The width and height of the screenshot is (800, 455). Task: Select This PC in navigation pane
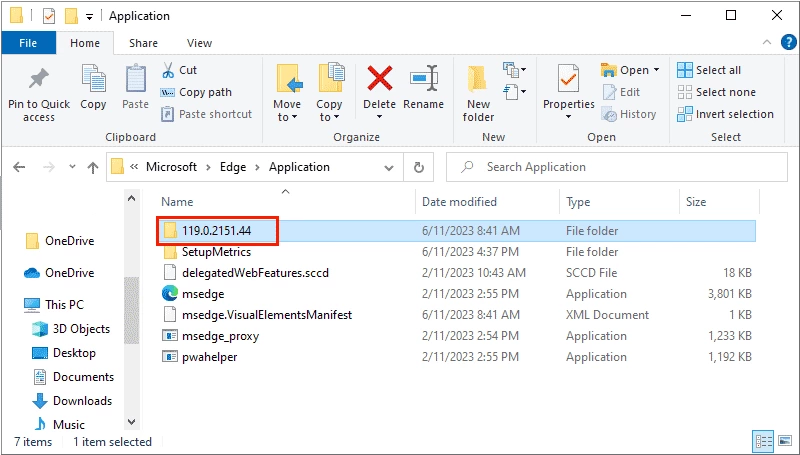54,305
